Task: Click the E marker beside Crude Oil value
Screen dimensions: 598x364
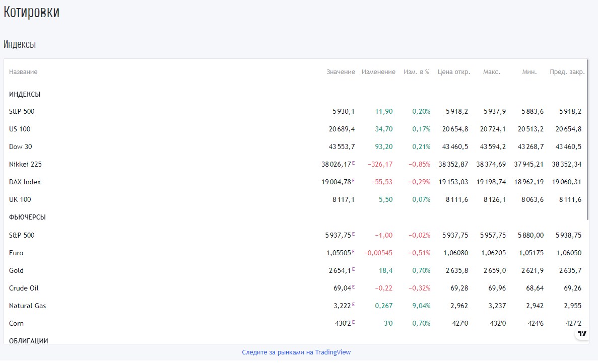Action: pyautogui.click(x=353, y=287)
